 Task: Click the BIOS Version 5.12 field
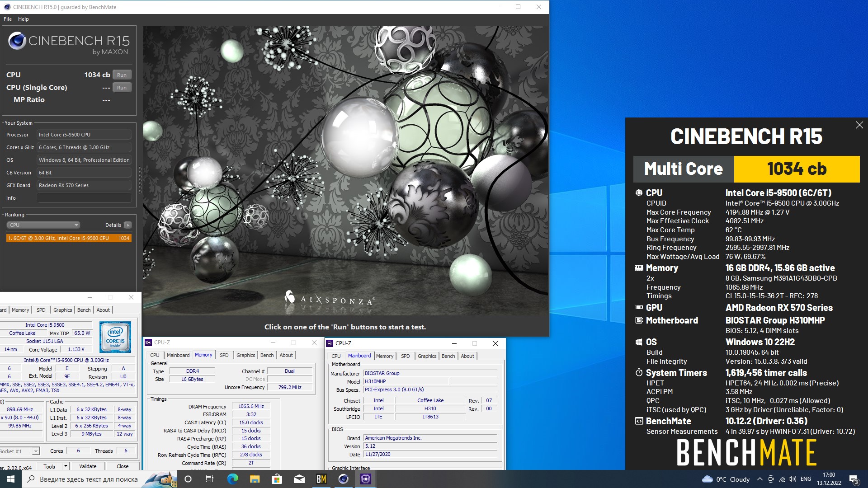tap(430, 446)
